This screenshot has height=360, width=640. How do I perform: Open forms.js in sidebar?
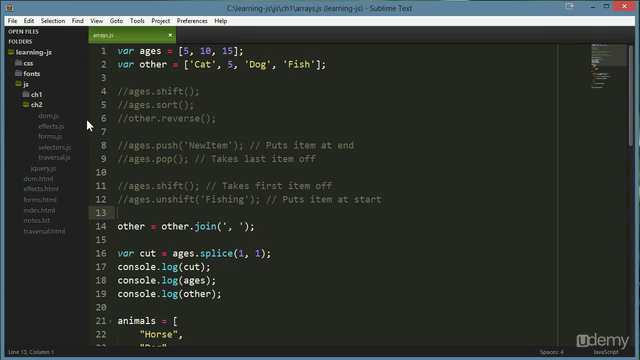tap(50, 136)
